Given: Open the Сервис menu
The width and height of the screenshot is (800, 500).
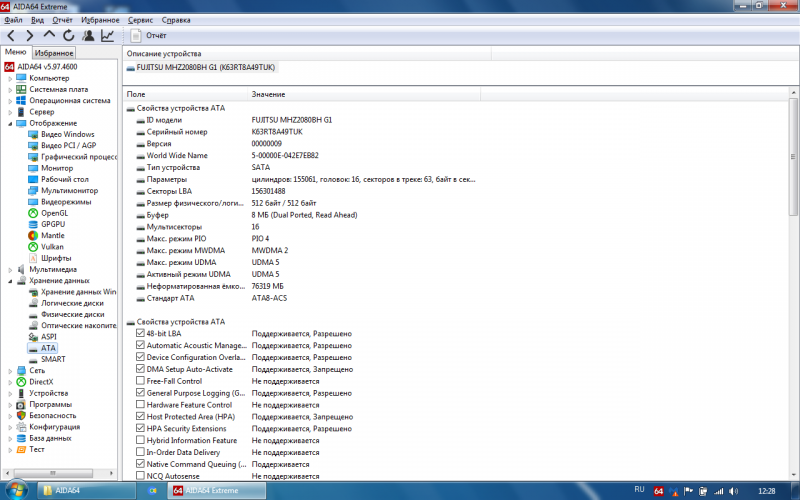Looking at the screenshot, I should pyautogui.click(x=142, y=20).
